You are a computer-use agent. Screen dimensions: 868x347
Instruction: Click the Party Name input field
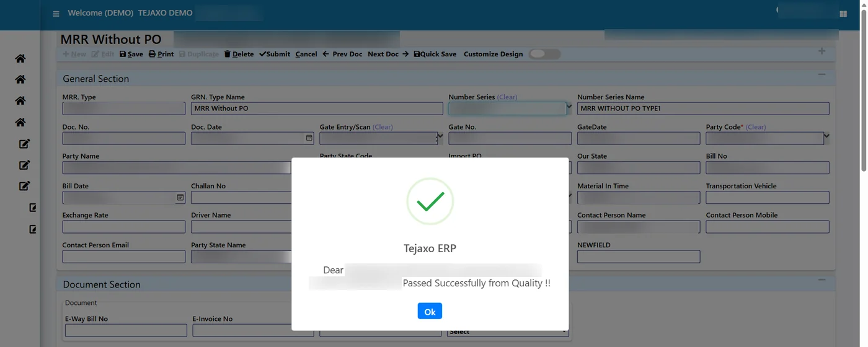click(177, 167)
